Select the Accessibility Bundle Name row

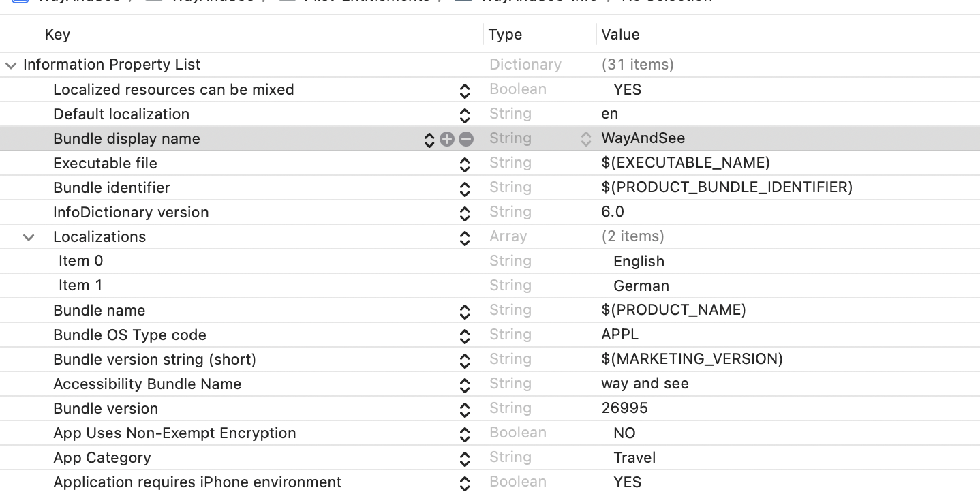click(147, 384)
